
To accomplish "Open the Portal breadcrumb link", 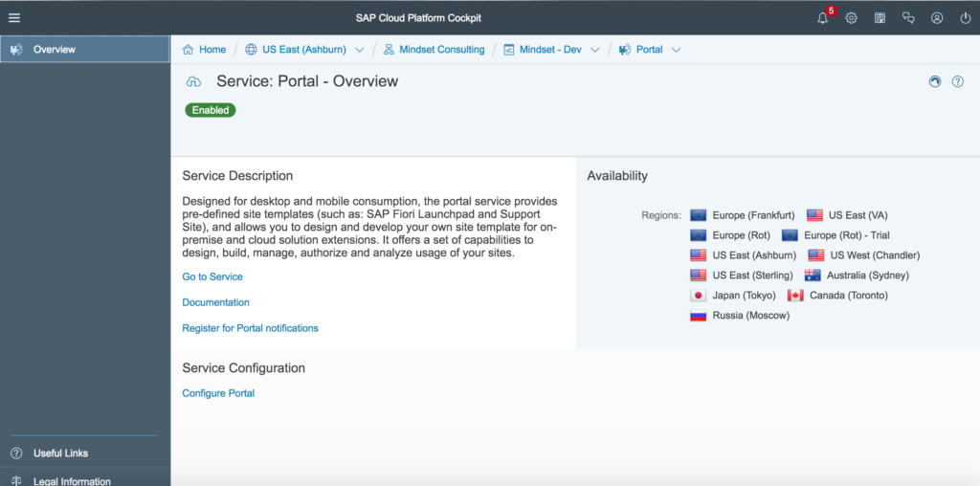I will click(x=650, y=50).
